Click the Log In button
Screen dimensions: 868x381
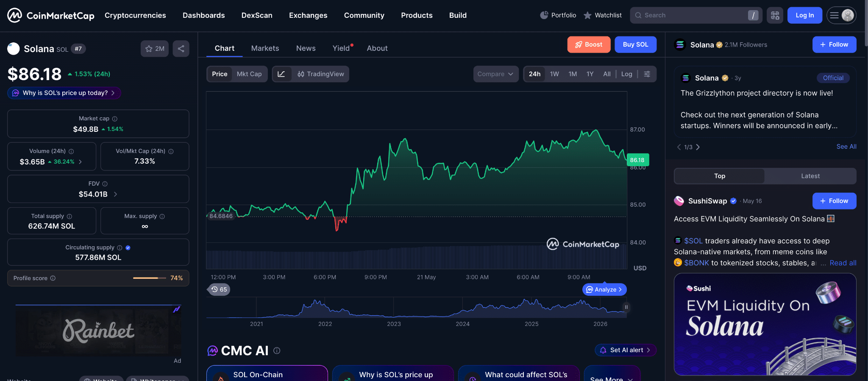click(x=804, y=15)
